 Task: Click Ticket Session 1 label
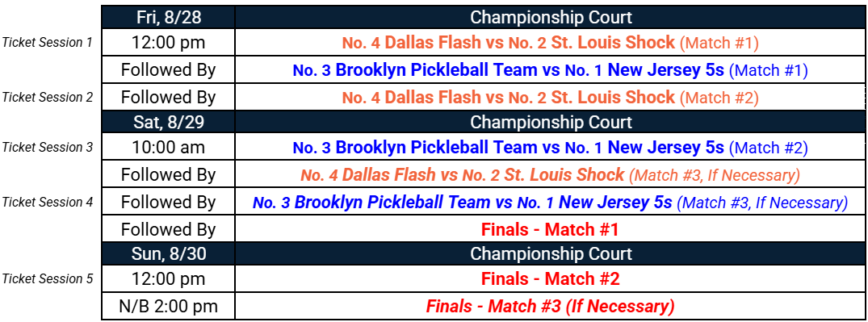coord(47,43)
